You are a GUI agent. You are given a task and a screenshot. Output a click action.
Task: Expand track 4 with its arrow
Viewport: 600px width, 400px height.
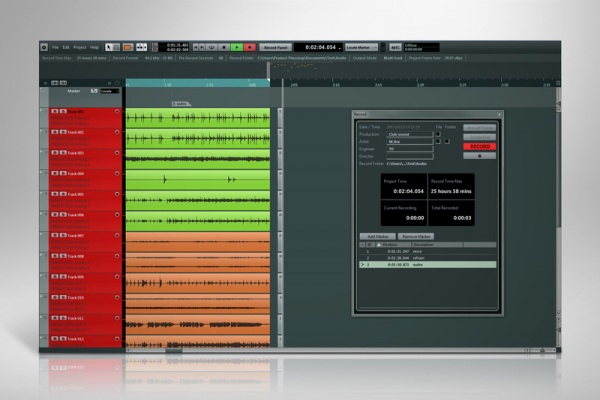point(41,173)
